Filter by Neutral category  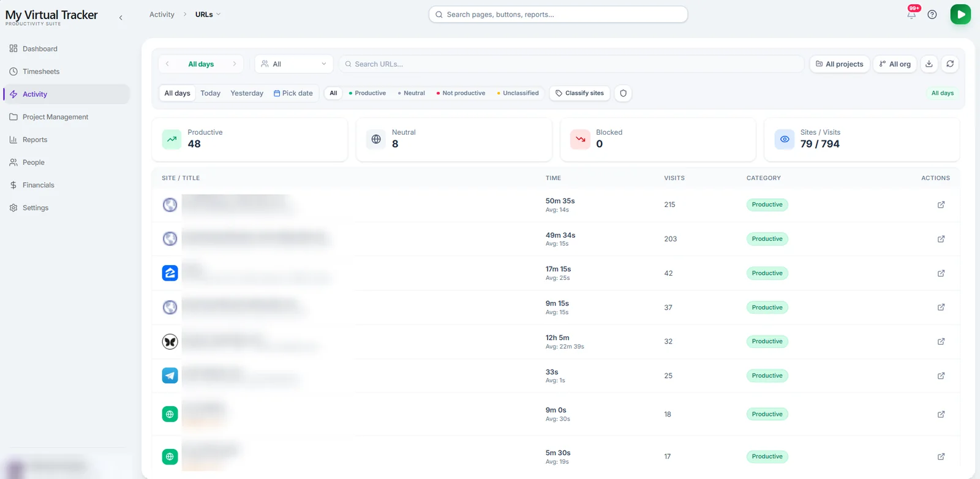coord(411,93)
